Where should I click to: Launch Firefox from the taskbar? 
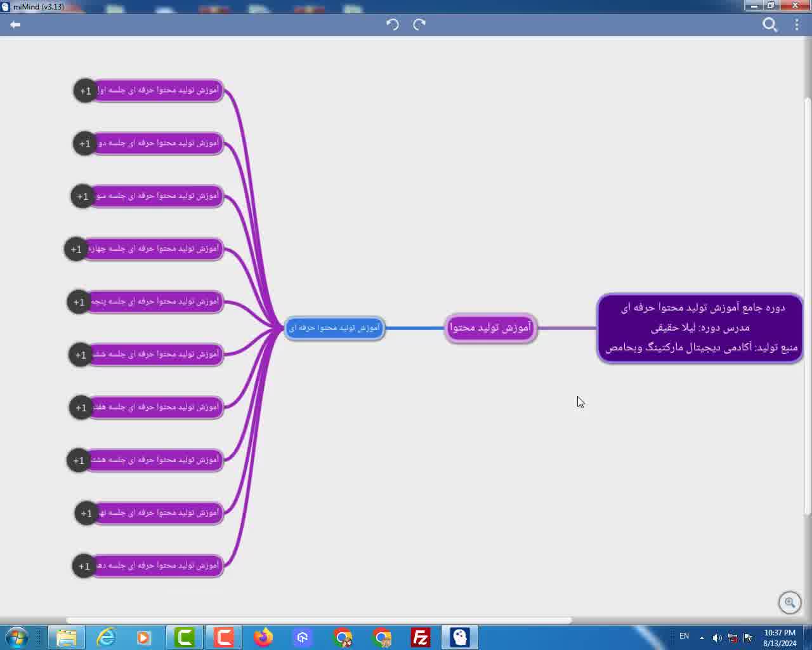pos(263,637)
